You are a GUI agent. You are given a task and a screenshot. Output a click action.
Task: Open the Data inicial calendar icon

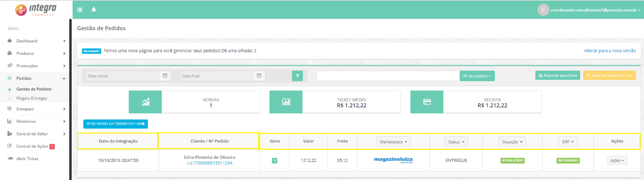click(165, 76)
